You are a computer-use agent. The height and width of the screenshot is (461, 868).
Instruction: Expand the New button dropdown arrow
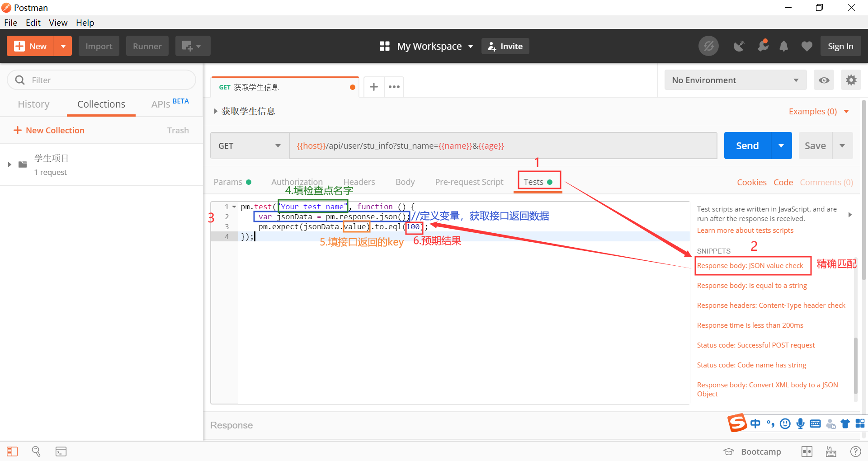click(x=63, y=46)
